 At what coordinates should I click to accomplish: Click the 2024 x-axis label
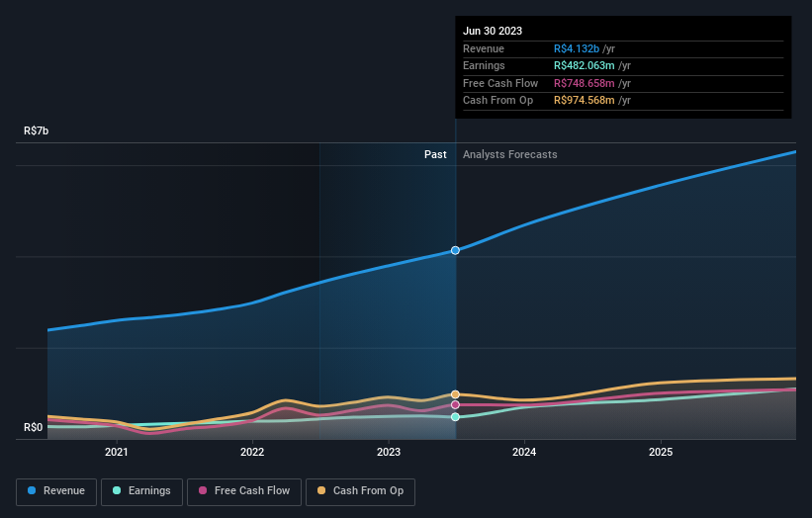(524, 452)
